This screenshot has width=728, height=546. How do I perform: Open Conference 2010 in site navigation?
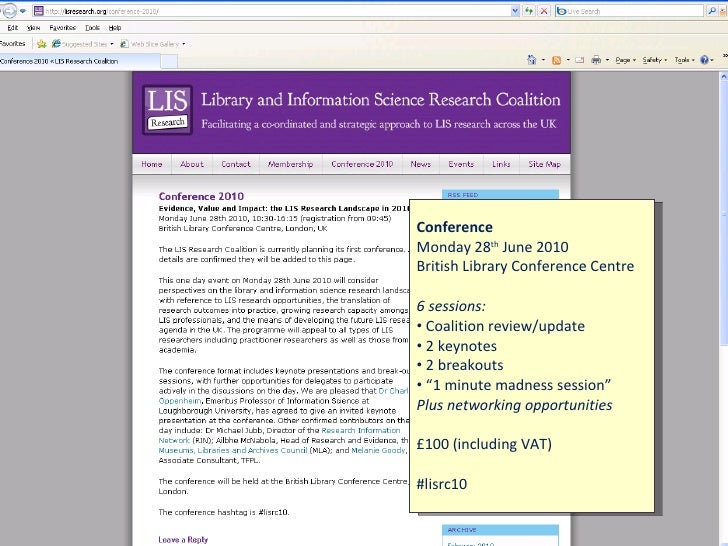[x=362, y=164]
